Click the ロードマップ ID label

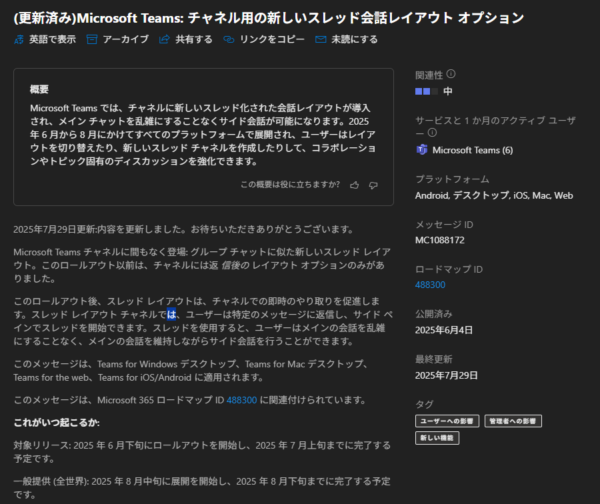(x=449, y=269)
